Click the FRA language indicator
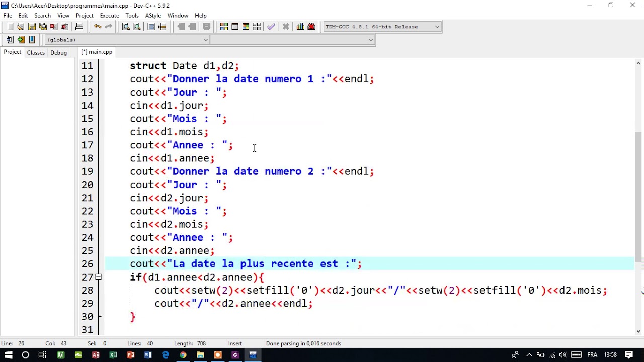This screenshot has width=644, height=362. 592,355
